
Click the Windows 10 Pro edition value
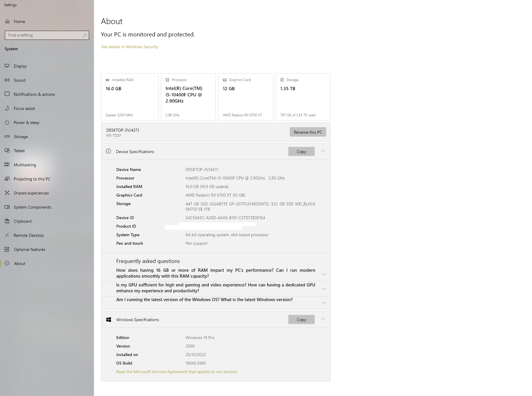[200, 338]
